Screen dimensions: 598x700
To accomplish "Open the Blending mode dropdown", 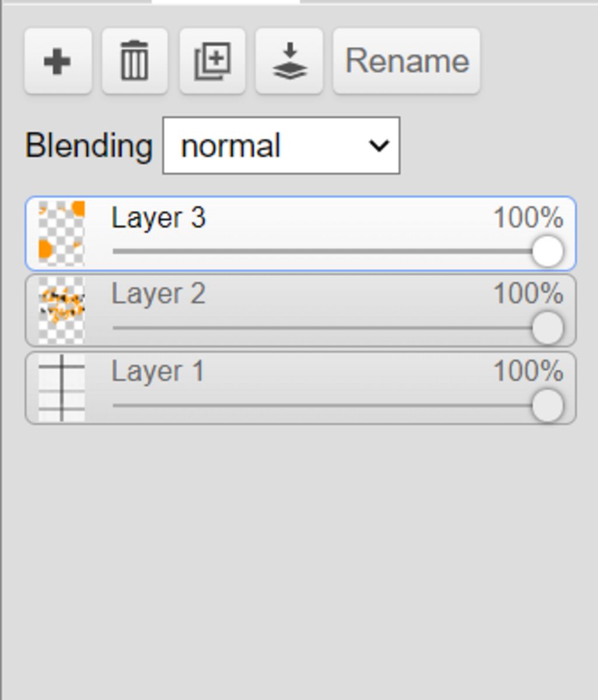I will coord(281,145).
